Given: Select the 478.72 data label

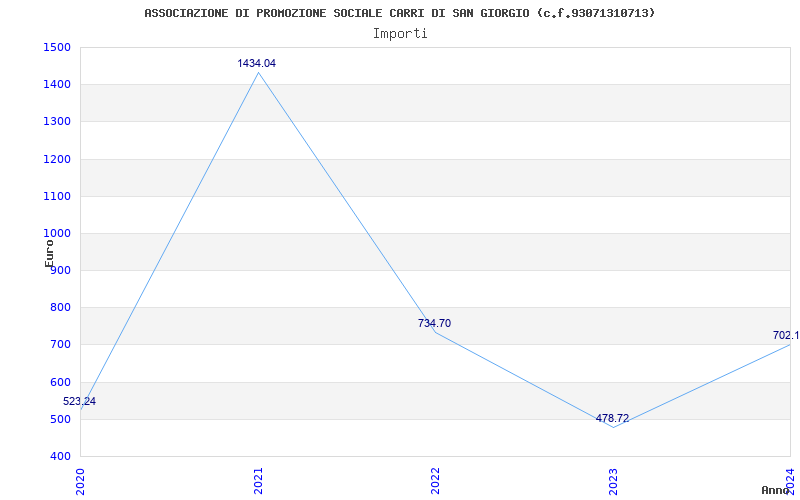Looking at the screenshot, I should [x=612, y=418].
